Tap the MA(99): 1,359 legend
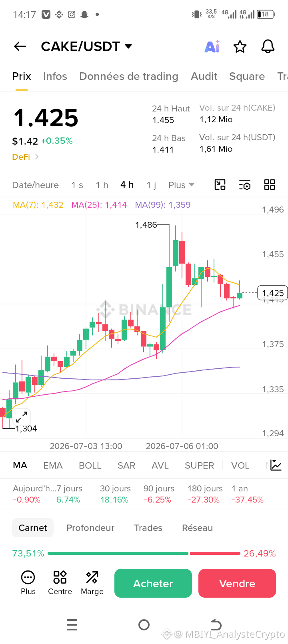Viewport: 288px width, 644px height. point(162,205)
